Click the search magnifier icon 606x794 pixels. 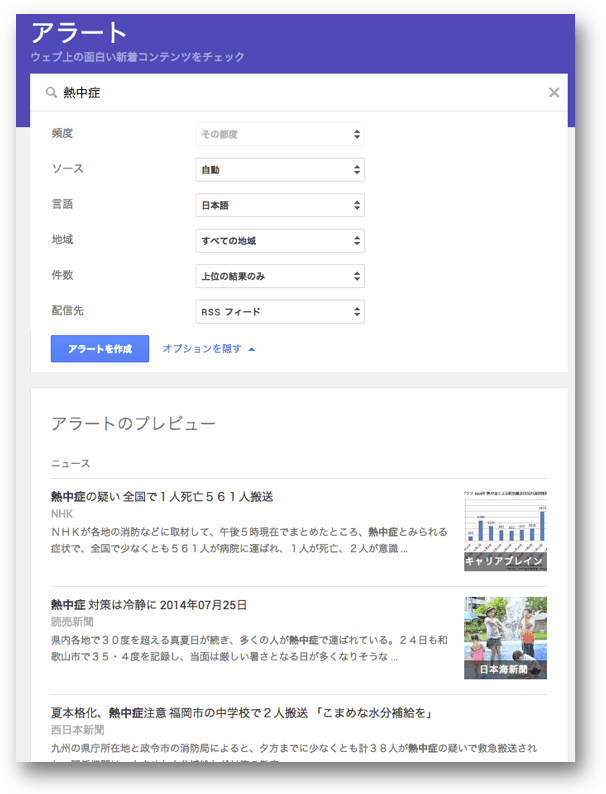click(51, 93)
